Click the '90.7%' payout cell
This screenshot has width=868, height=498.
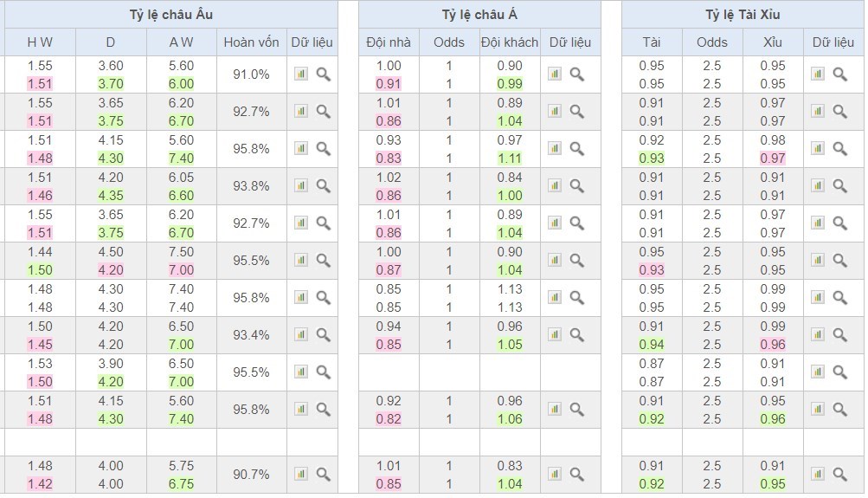pos(251,475)
